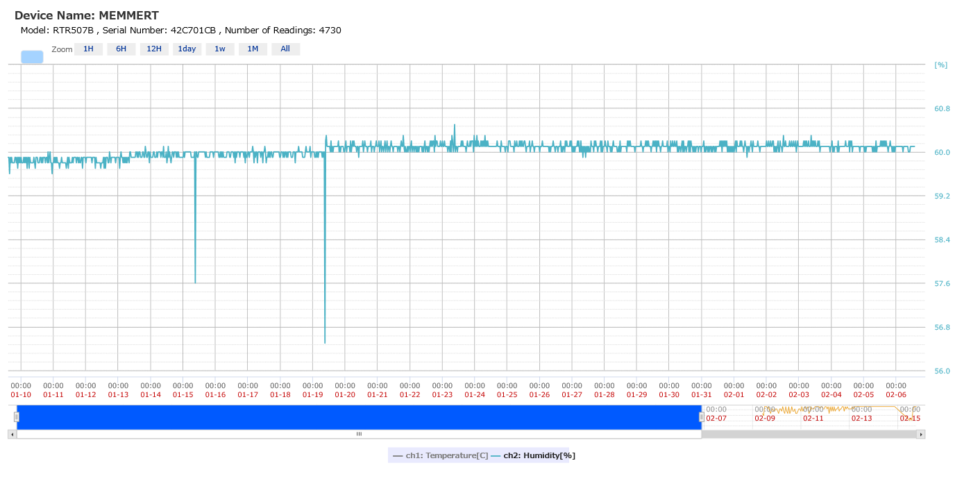
Task: Toggle ch2 Humidity series in legend
Action: point(533,455)
